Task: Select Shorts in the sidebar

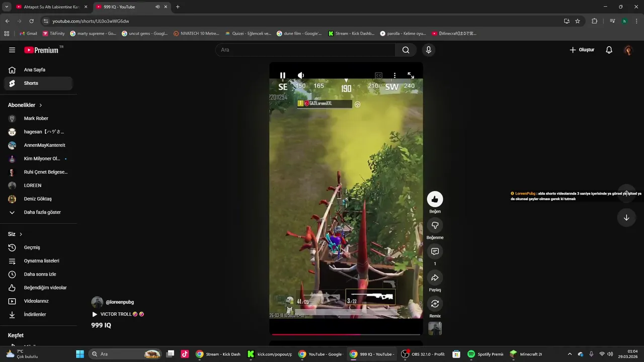Action: click(x=38, y=83)
